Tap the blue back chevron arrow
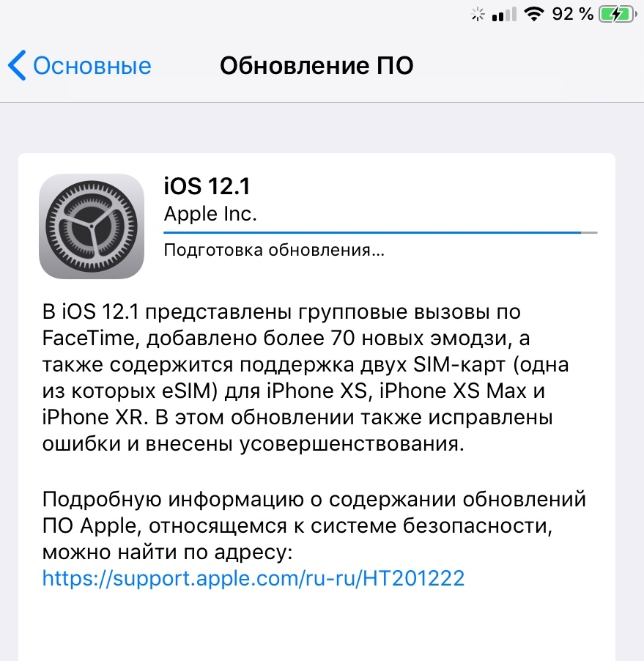 tap(17, 65)
